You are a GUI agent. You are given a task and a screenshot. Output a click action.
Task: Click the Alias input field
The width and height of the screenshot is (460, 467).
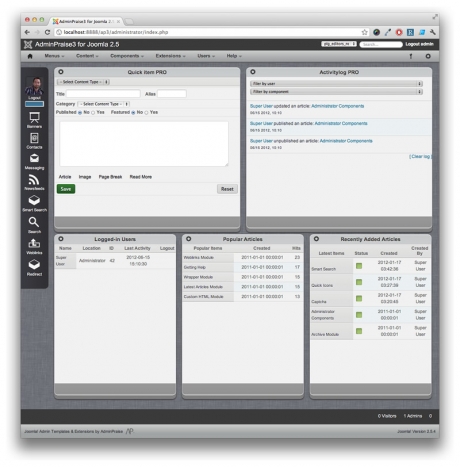(x=172, y=94)
